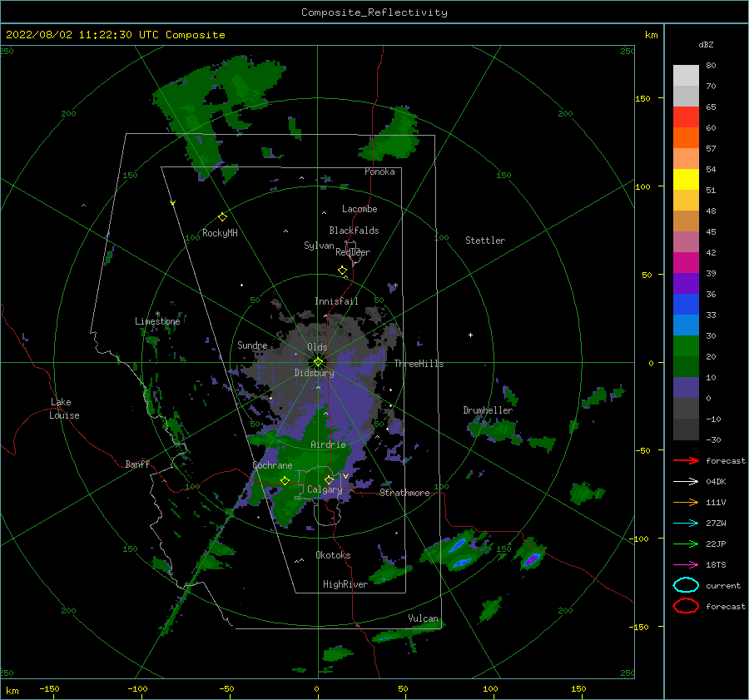Image resolution: width=749 pixels, height=700 pixels.
Task: Click the Lacombe town label
Action: pos(360,209)
